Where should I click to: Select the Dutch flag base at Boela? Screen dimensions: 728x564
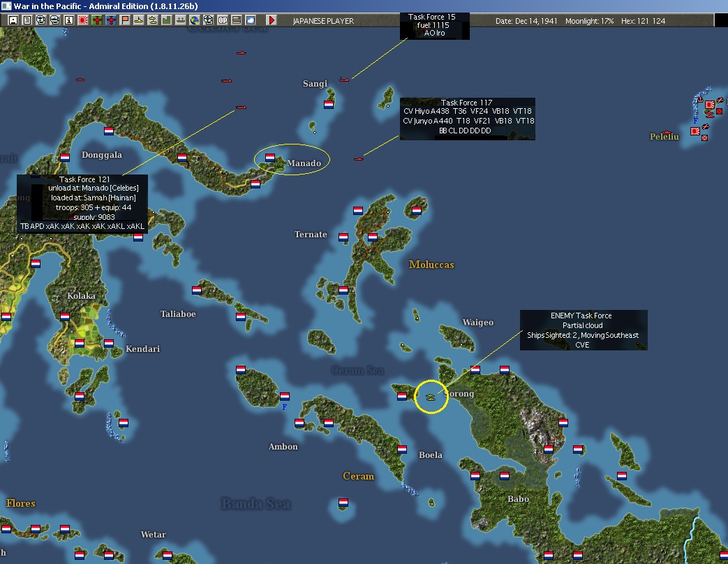pyautogui.click(x=402, y=449)
